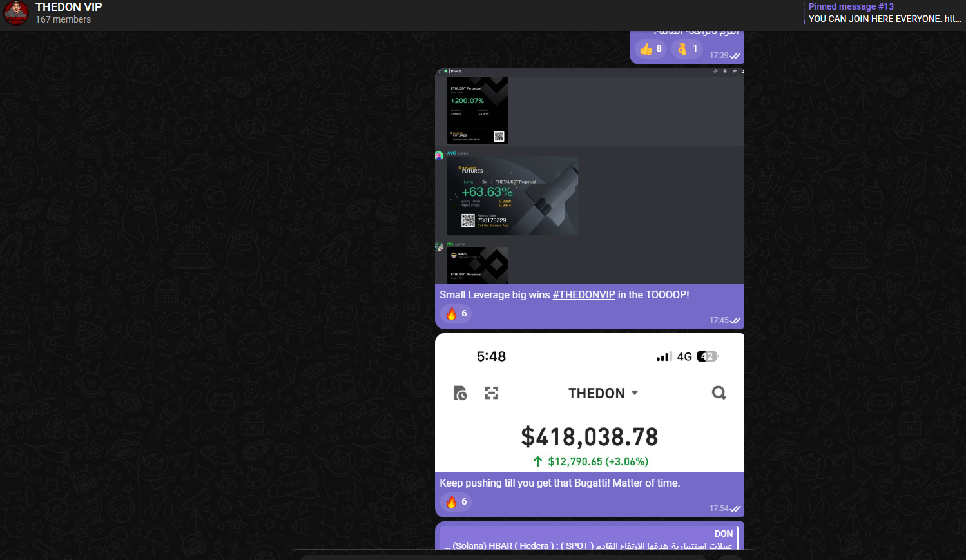Click the 17:45 message read checkmarks
The width and height of the screenshot is (966, 560).
(x=735, y=320)
